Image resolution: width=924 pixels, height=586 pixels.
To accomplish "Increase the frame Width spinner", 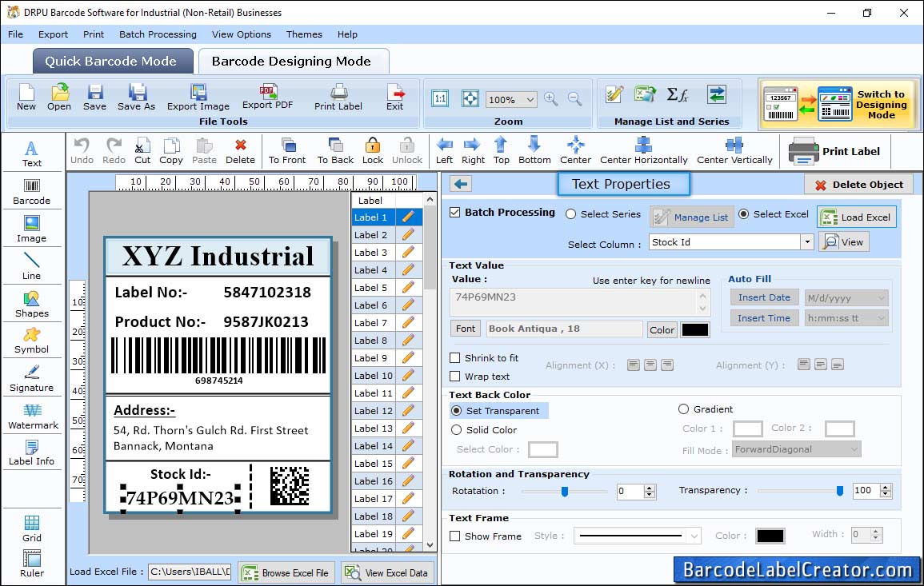I will coord(876,531).
